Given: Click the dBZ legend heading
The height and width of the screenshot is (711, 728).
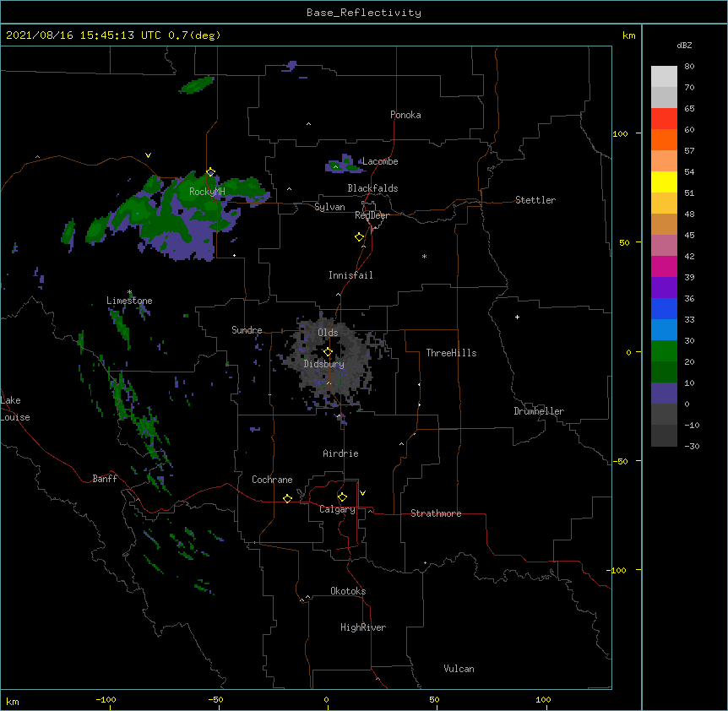Looking at the screenshot, I should tap(684, 45).
